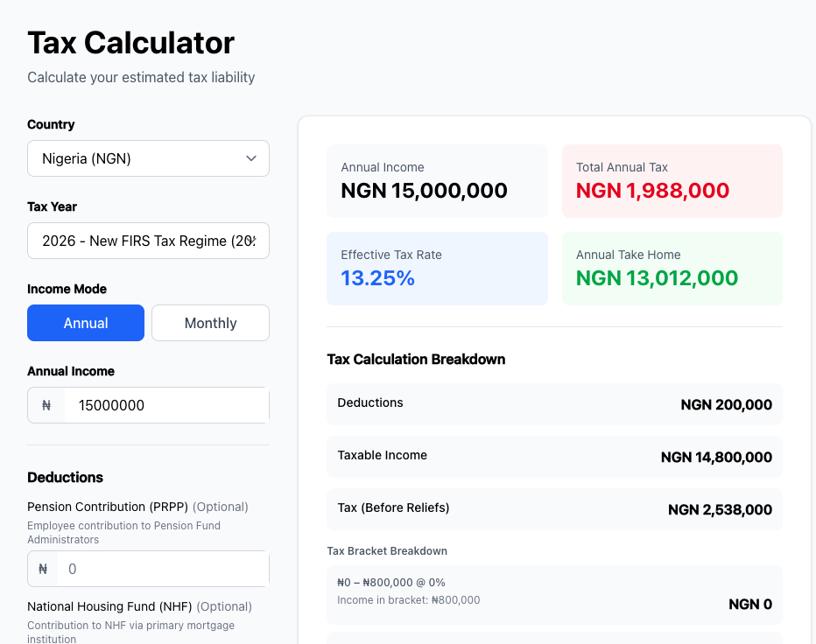Click the Taxable Income breakdown row

pyautogui.click(x=554, y=457)
